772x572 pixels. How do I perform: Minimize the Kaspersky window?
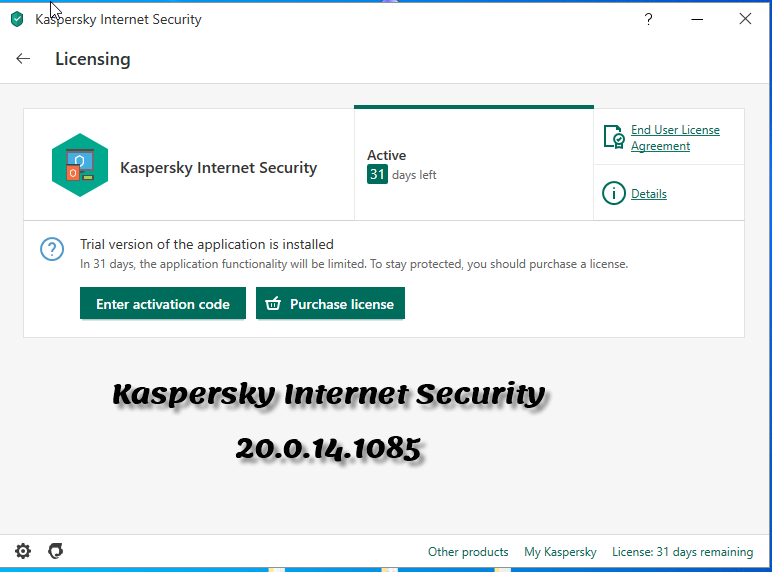point(697,19)
